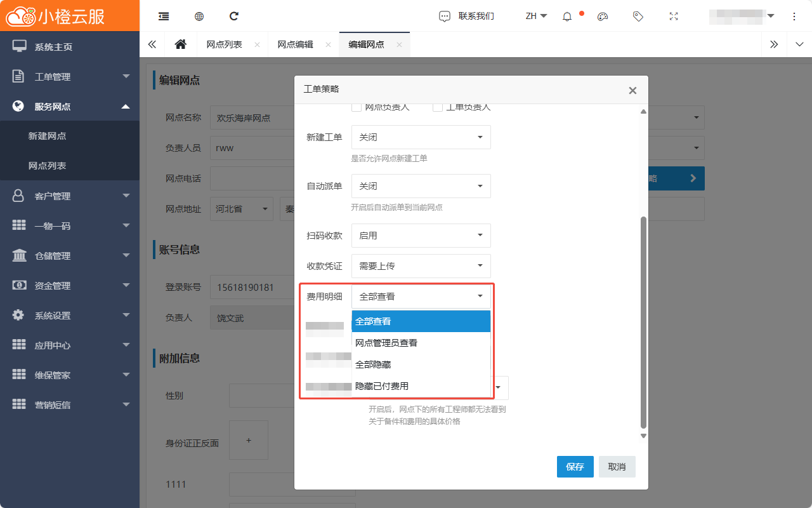The image size is (812, 508).
Task: Click the tag icon in header
Action: [x=638, y=17]
